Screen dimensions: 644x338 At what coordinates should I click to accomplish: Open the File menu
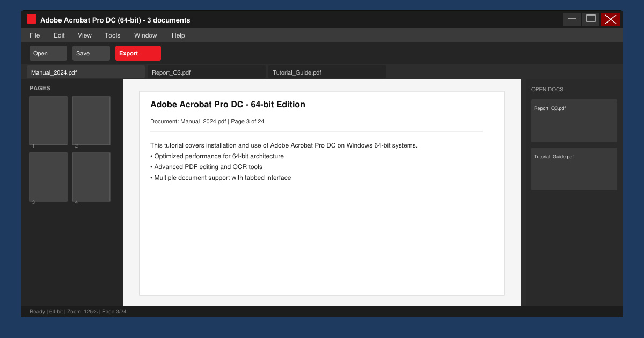(35, 35)
